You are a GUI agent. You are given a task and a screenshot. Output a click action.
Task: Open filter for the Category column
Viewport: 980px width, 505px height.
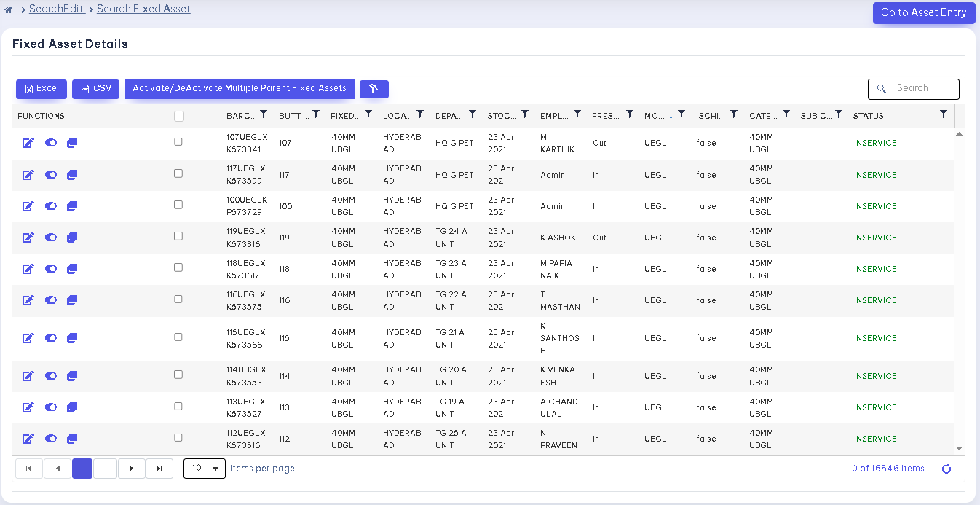click(786, 114)
